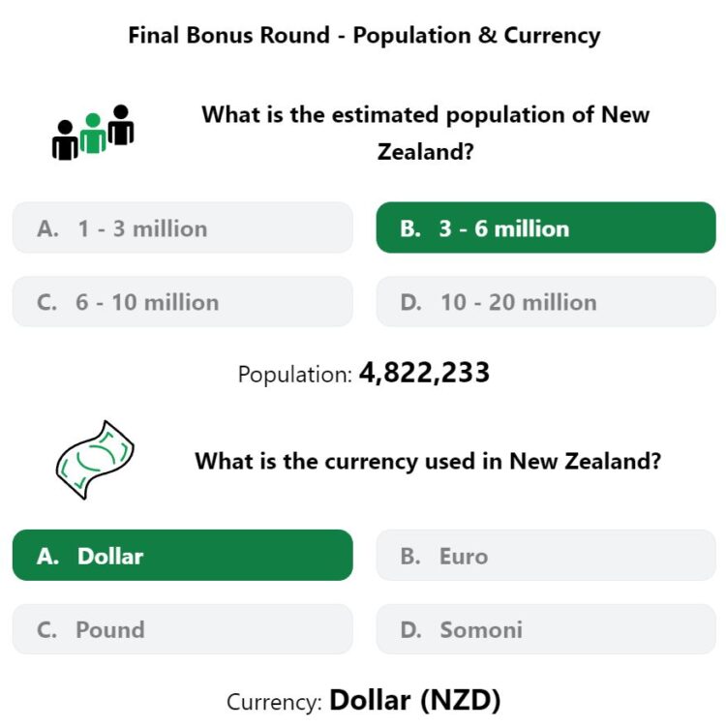Click the people group population icon
This screenshot has width=726, height=728.
pyautogui.click(x=93, y=133)
